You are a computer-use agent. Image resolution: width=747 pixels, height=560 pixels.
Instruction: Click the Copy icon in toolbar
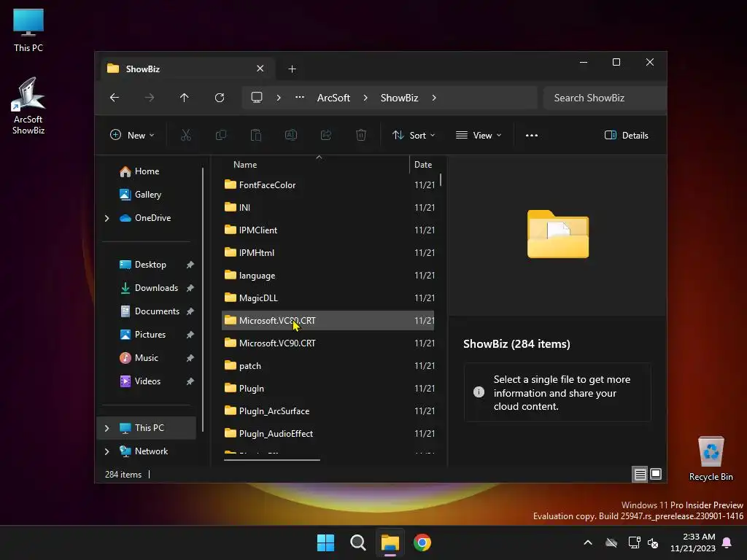[x=221, y=135]
